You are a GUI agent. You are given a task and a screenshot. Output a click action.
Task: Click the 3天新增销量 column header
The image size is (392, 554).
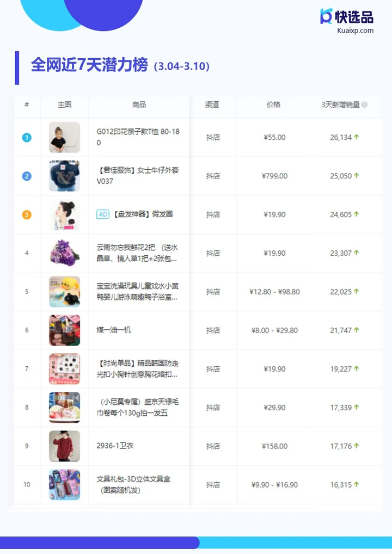click(x=340, y=104)
